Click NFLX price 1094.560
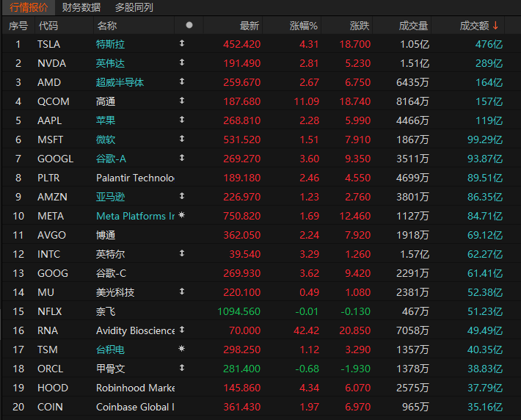 (239, 311)
